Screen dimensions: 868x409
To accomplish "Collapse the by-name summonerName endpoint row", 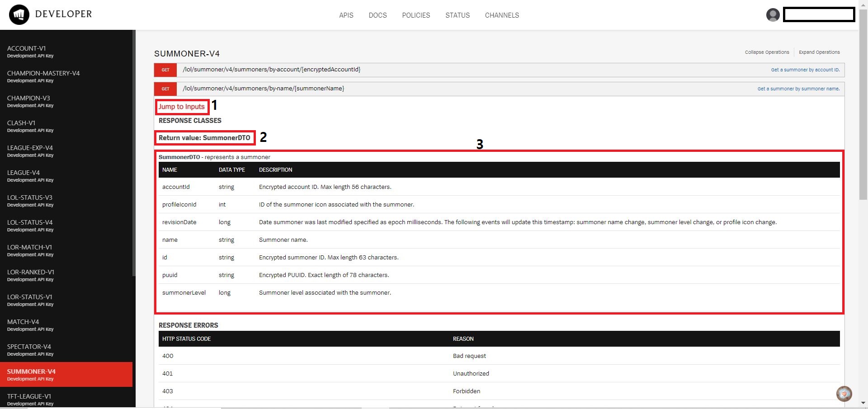I will (499, 89).
